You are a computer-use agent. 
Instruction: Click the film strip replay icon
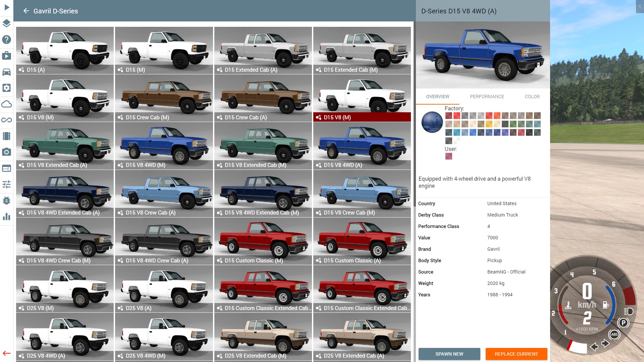pos(7,136)
